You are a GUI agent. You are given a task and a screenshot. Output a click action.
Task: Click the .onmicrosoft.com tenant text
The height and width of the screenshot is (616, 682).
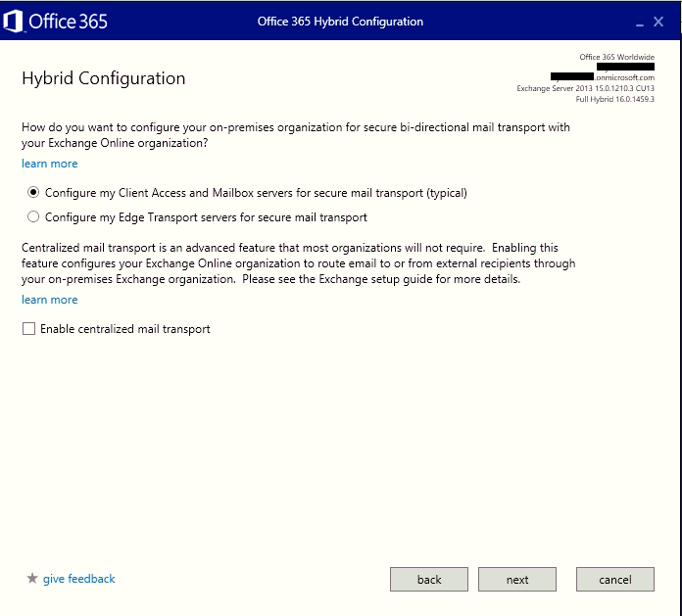tap(624, 77)
